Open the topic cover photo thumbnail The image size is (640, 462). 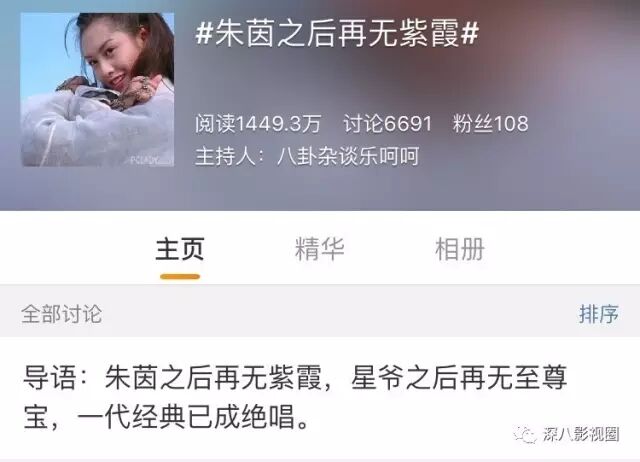coord(98,89)
